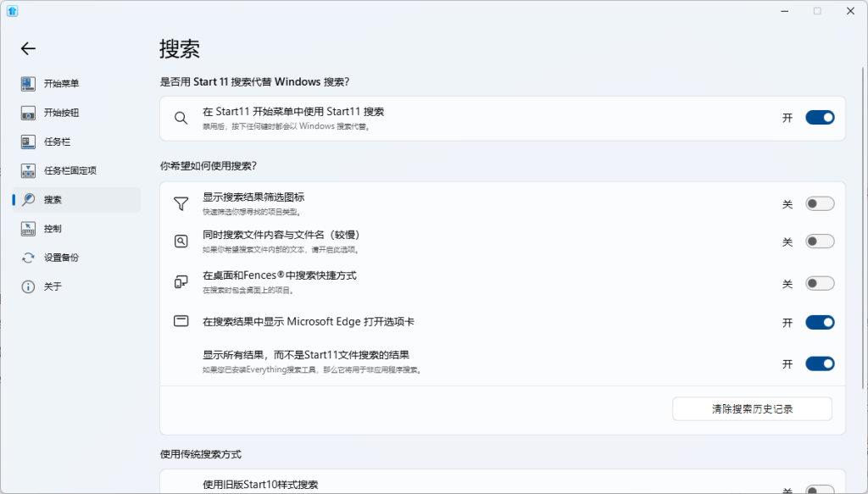The image size is (868, 494).
Task: Click the 任务栏固定项 sidebar icon
Action: tap(26, 170)
